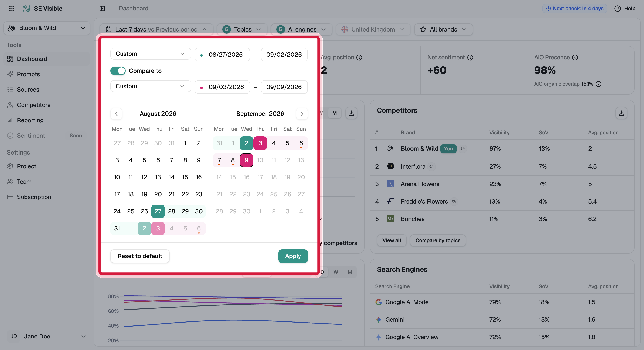Open Competitors in sidebar
This screenshot has width=644, height=350.
click(x=47, y=105)
